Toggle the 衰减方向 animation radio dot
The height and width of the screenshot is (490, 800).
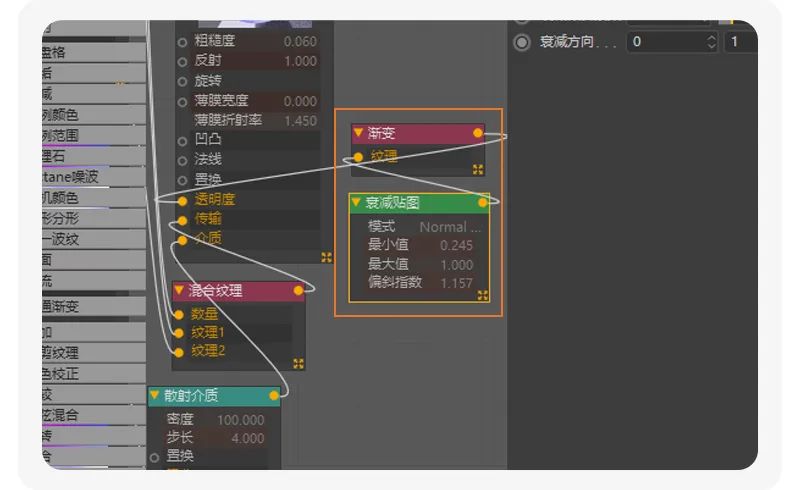point(521,42)
